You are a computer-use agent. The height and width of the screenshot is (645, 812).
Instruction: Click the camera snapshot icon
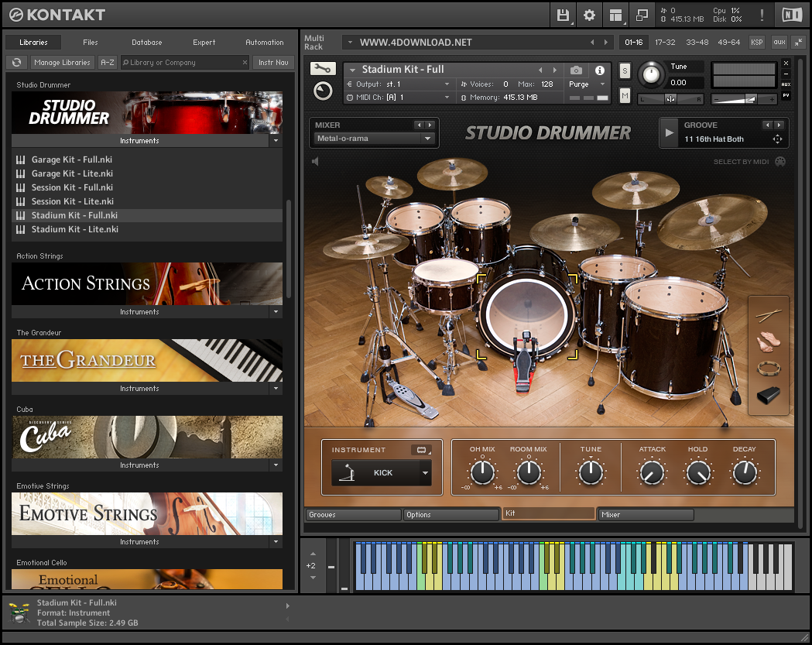576,70
